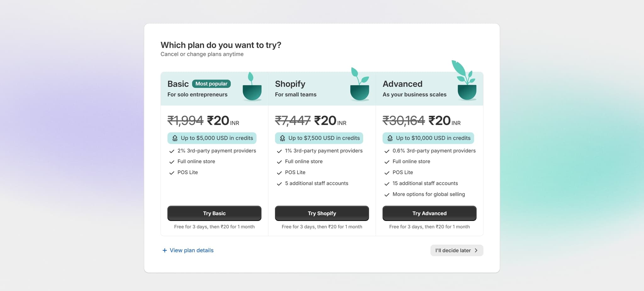644x291 pixels.
Task: Click credits icon in $5,000 USD badge
Action: (x=175, y=138)
